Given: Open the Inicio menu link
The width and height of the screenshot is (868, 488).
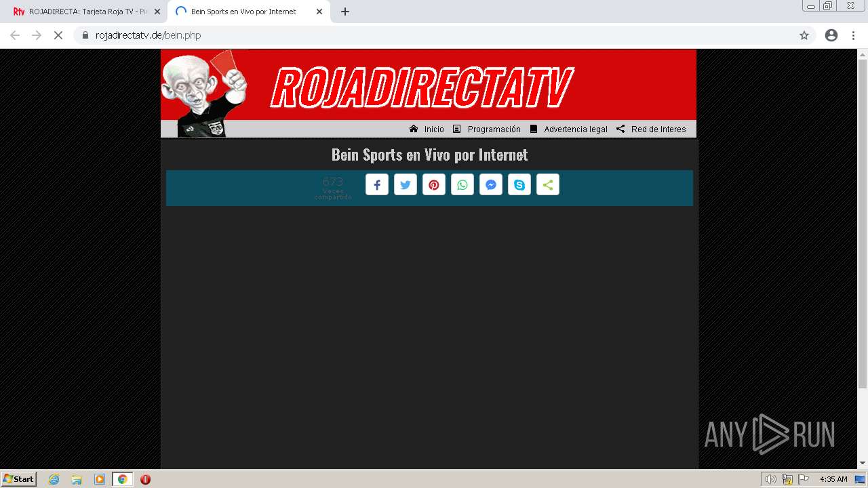Looking at the screenshot, I should point(427,129).
